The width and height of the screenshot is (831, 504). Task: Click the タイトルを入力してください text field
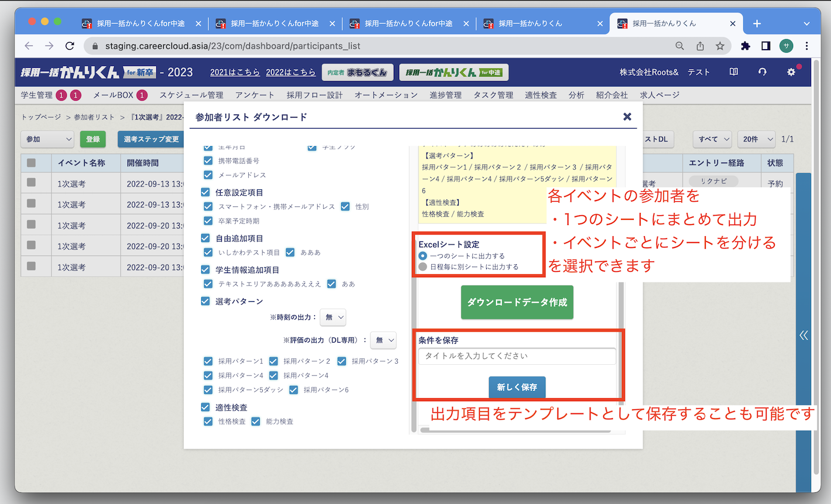click(x=517, y=356)
